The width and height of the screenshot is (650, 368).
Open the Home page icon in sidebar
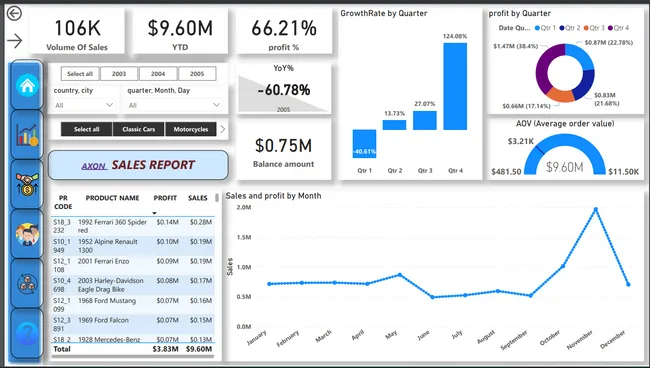click(x=27, y=85)
